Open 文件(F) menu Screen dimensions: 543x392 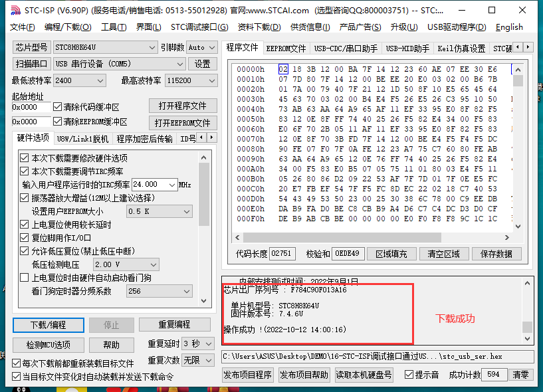(23, 27)
